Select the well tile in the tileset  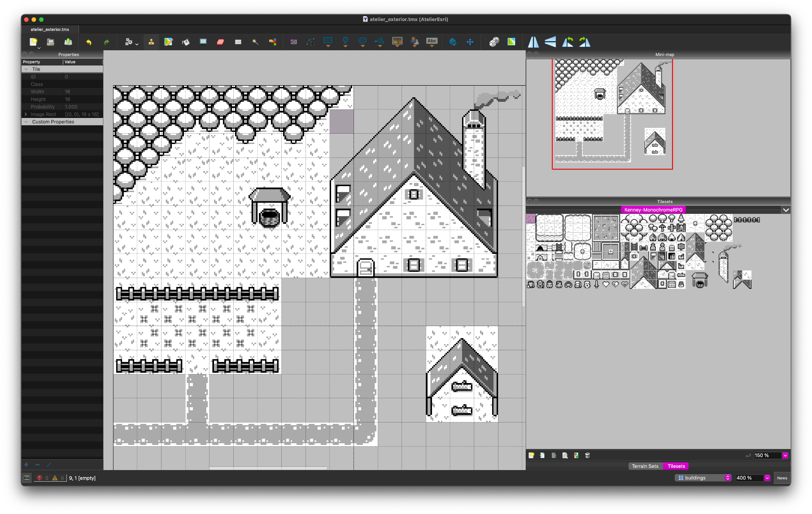point(700,280)
